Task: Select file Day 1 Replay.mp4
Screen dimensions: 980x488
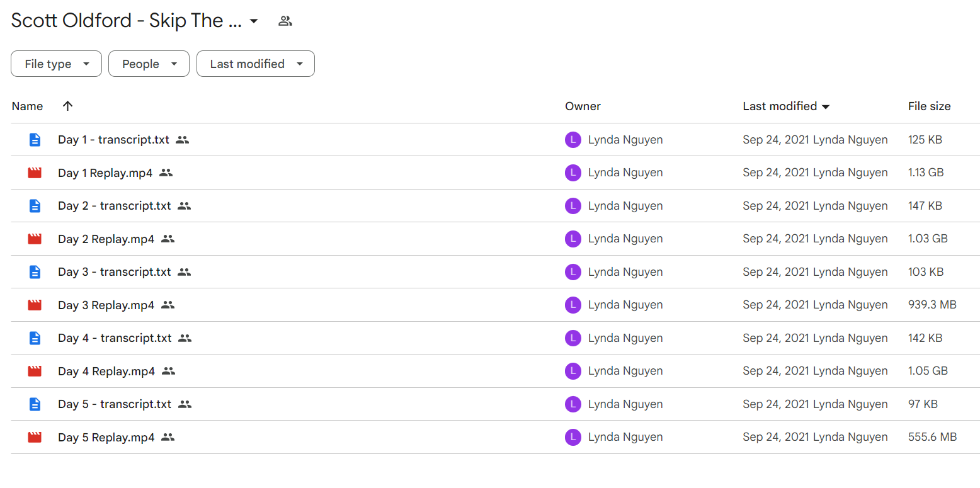Action: tap(105, 173)
